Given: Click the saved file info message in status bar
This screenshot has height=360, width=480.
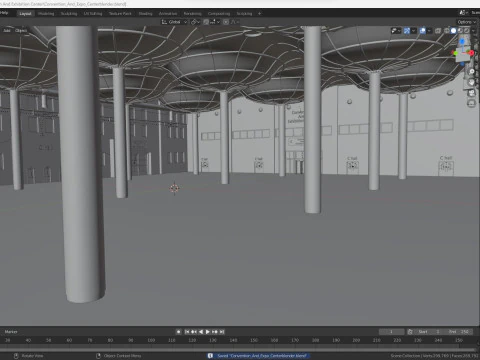Looking at the screenshot, I should pos(259,356).
